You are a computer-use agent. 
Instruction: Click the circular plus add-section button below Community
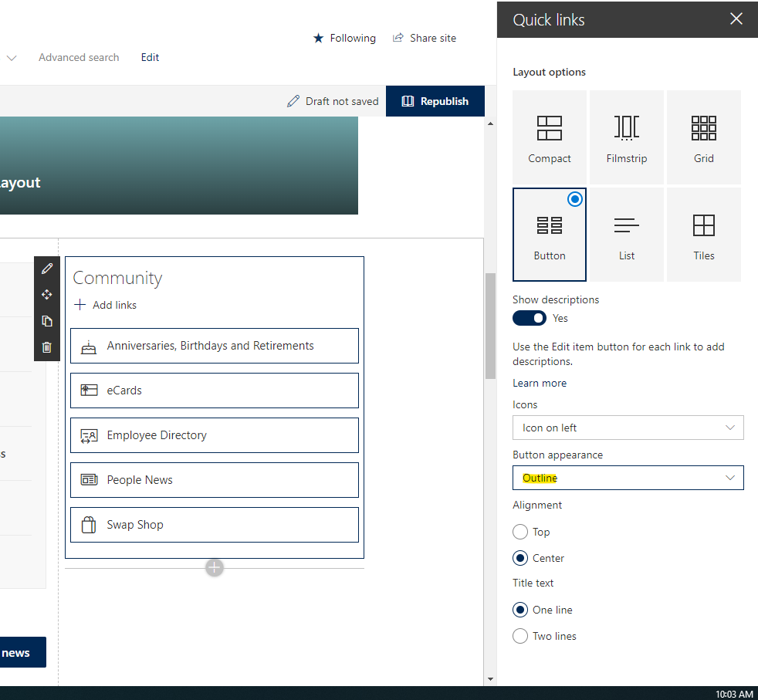[x=214, y=567]
